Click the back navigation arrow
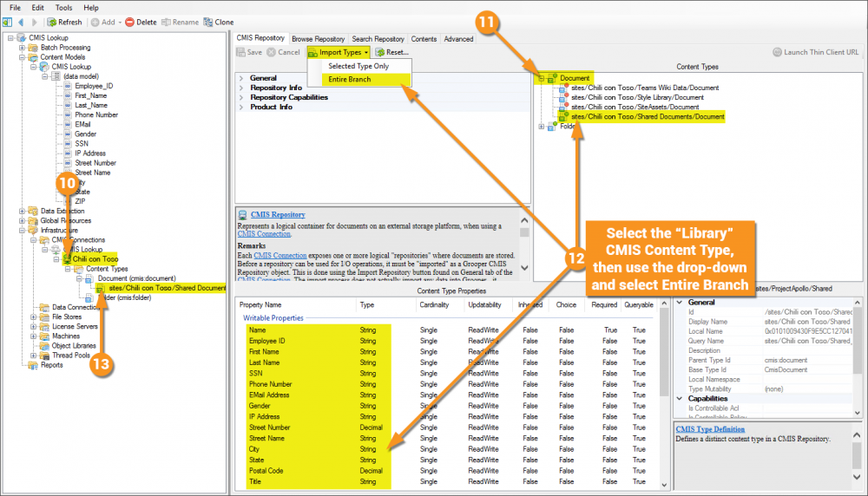 21,23
